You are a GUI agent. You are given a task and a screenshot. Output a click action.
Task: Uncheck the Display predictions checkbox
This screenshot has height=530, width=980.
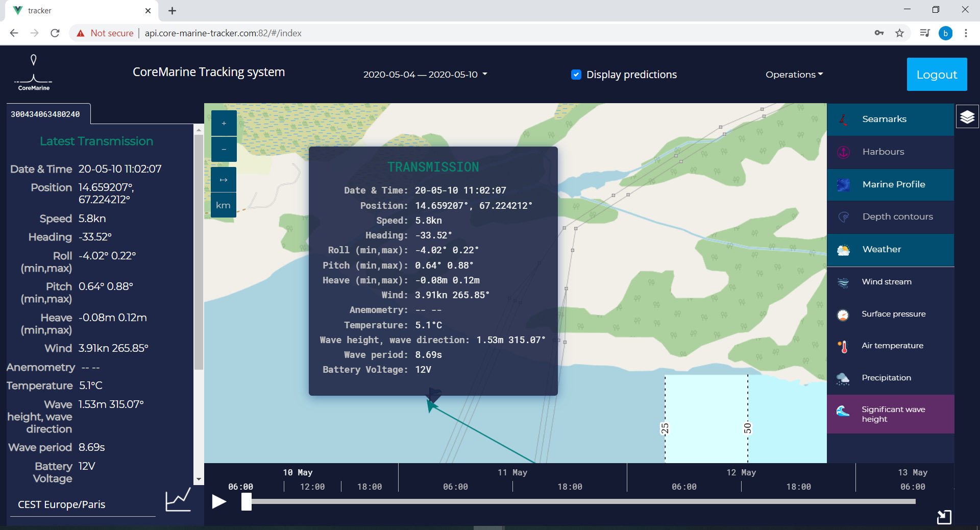[x=576, y=75]
